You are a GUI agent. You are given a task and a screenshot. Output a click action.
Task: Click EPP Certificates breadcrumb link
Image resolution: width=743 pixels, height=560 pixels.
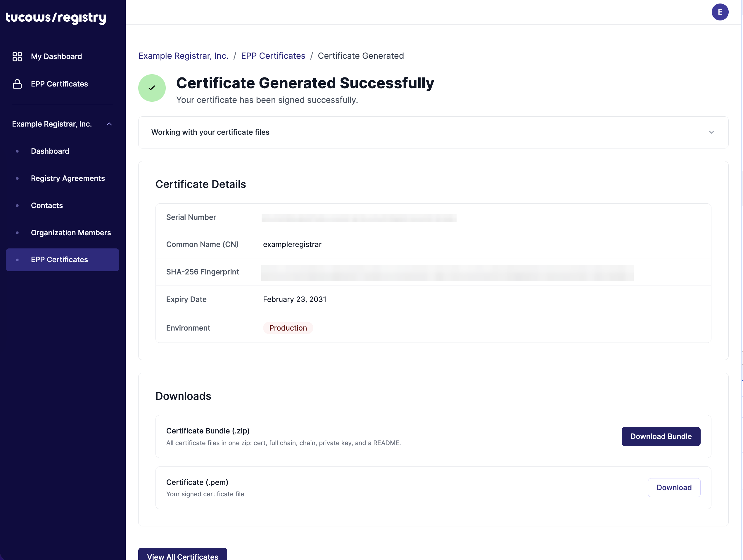pyautogui.click(x=273, y=56)
